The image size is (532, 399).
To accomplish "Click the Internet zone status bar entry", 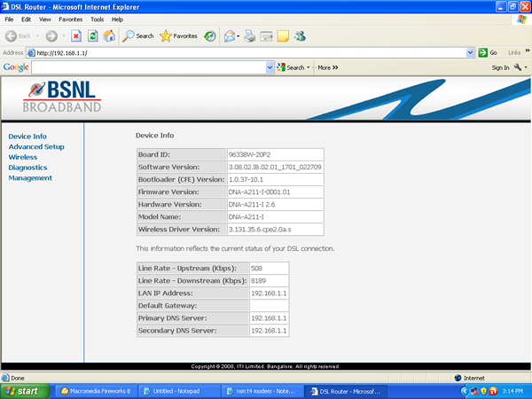I will pyautogui.click(x=470, y=378).
